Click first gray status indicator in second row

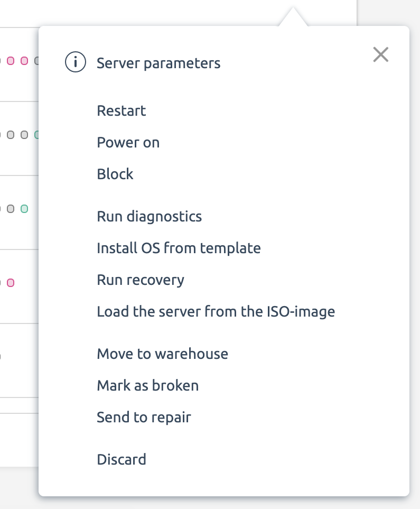11,135
